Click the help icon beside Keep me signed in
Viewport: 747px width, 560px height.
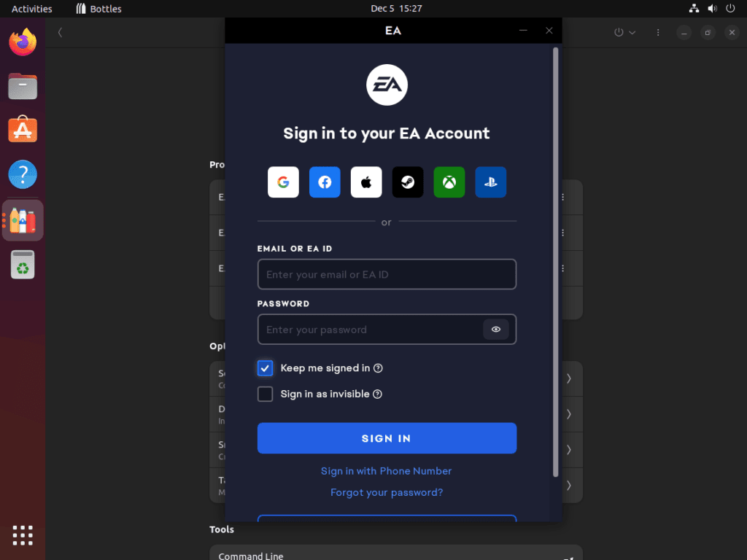coord(378,368)
